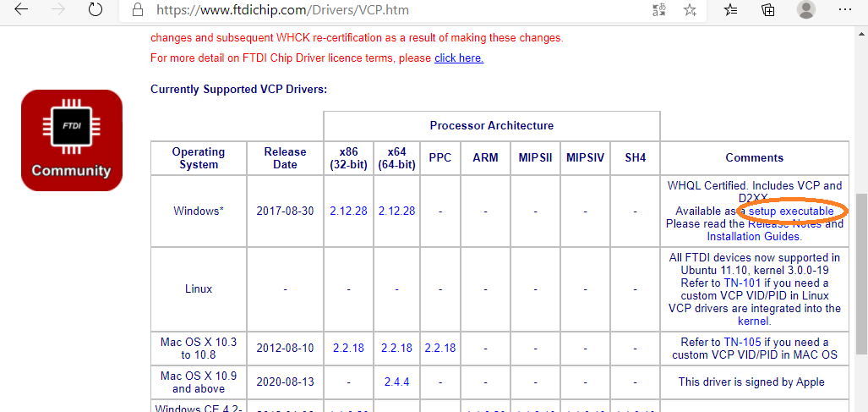Download Windows x86 driver 2.12.28
868x412 pixels.
[x=349, y=211]
